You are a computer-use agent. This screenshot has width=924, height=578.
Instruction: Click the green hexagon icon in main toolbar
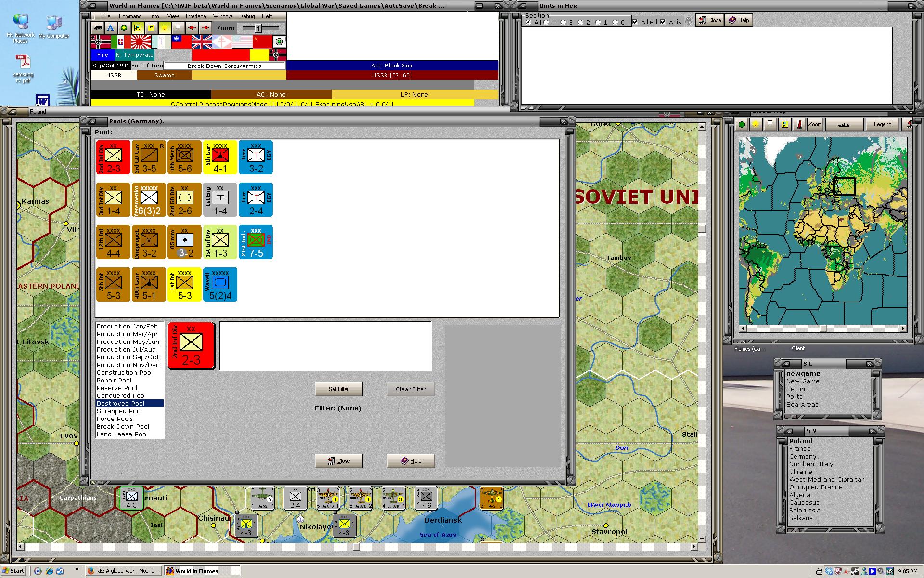[x=124, y=28]
